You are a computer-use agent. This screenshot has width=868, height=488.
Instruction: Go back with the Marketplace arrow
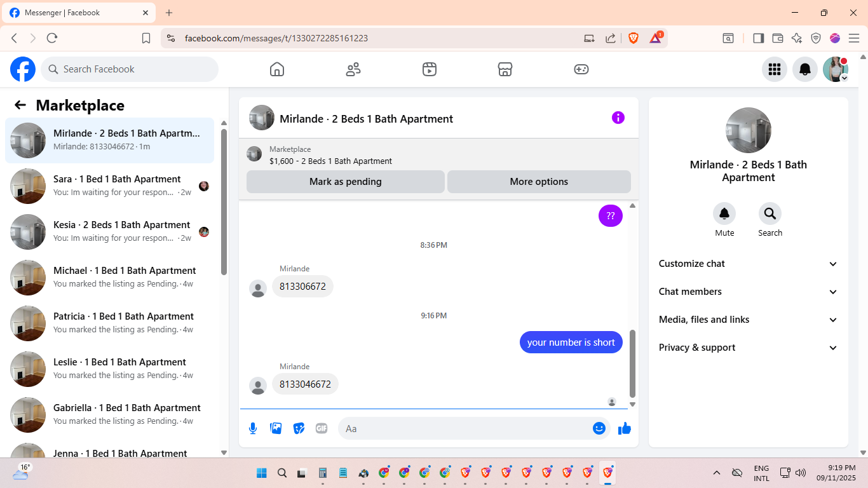[20, 105]
